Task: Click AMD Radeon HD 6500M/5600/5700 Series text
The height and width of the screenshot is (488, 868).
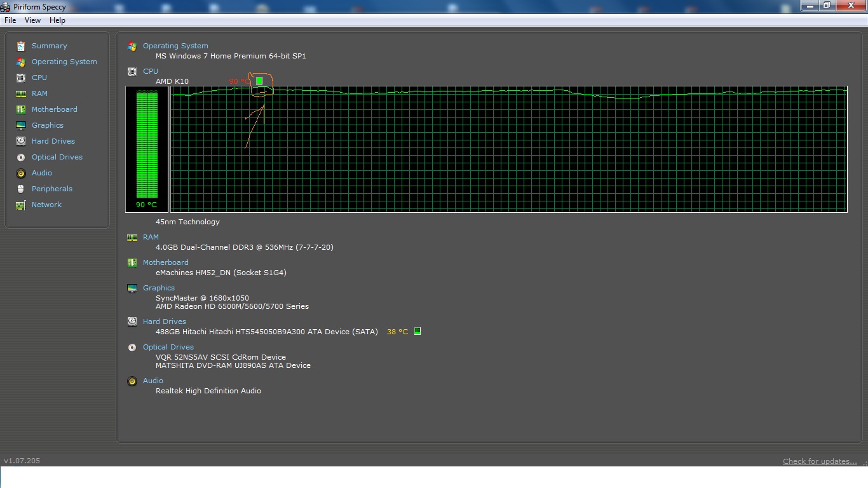Action: pyautogui.click(x=232, y=306)
